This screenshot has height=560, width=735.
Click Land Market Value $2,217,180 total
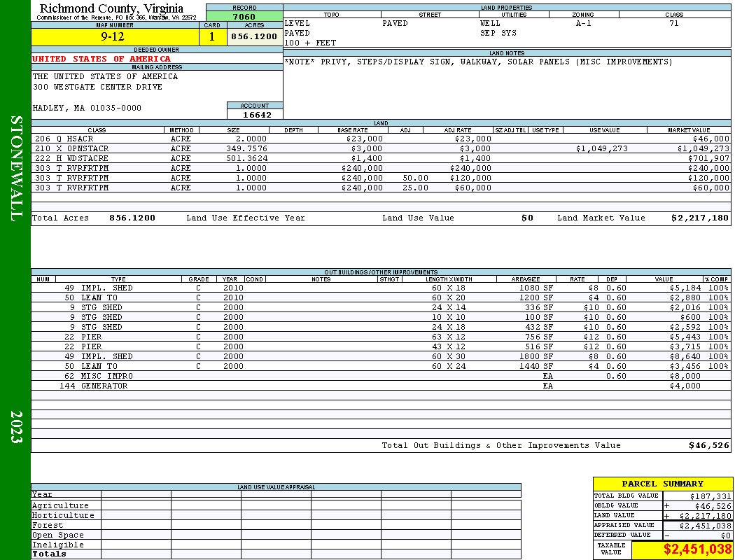[700, 218]
